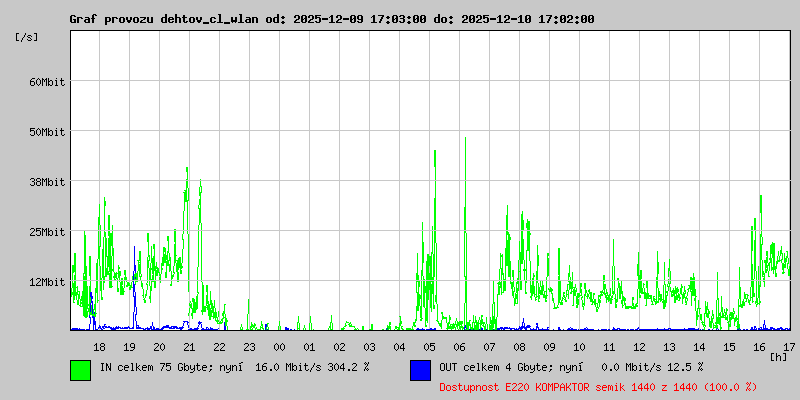Click the '12' hour tick label
Viewport: 800px width, 400px height.
[639, 347]
